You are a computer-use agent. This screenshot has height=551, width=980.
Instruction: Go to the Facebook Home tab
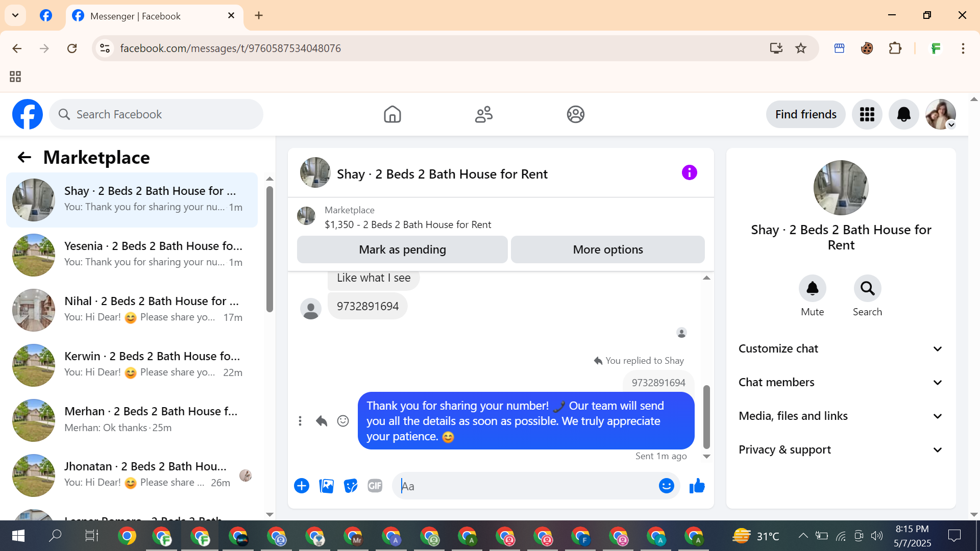392,114
